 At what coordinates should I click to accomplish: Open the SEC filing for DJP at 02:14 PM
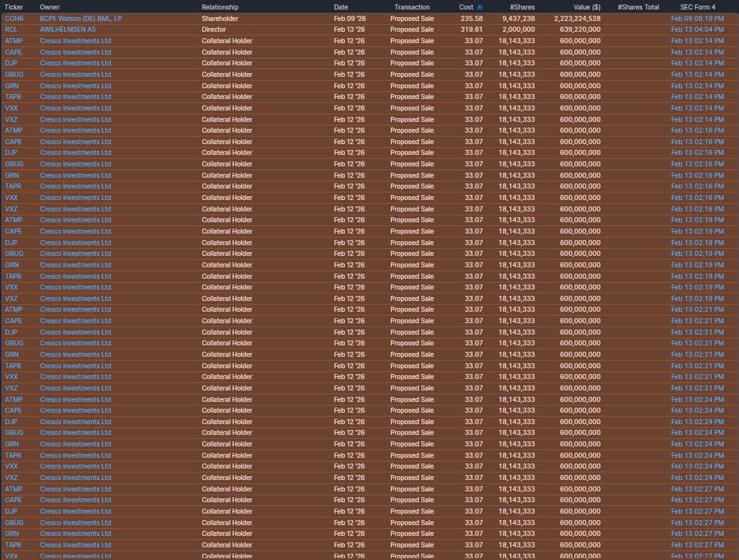click(698, 63)
